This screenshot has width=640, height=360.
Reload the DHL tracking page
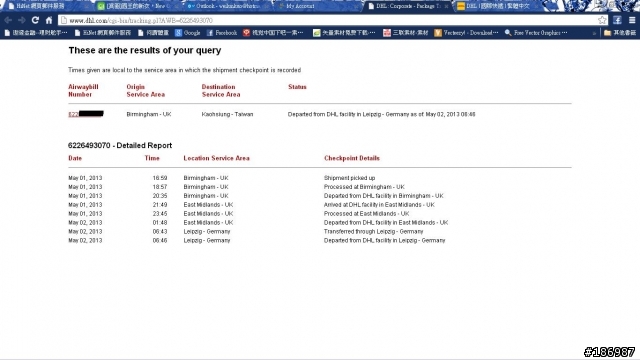click(x=35, y=20)
